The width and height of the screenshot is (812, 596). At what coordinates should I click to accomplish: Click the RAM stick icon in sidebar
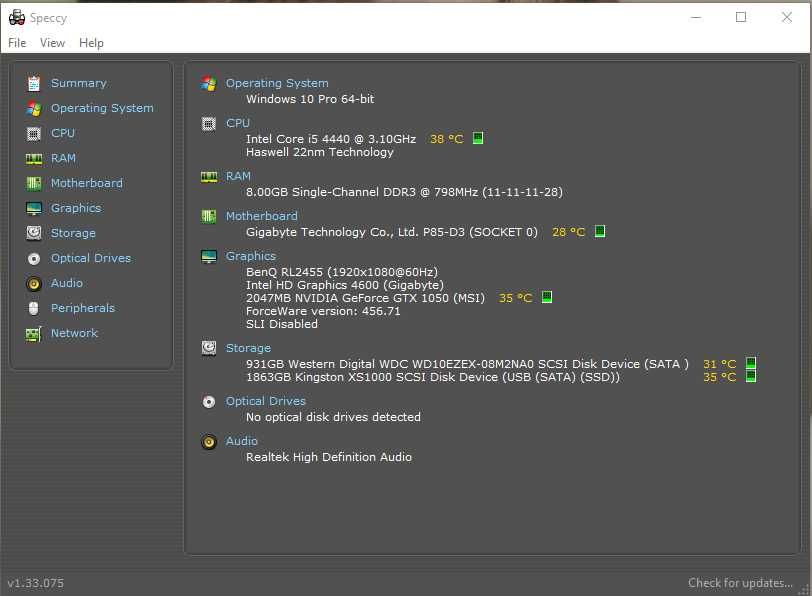pyautogui.click(x=34, y=158)
